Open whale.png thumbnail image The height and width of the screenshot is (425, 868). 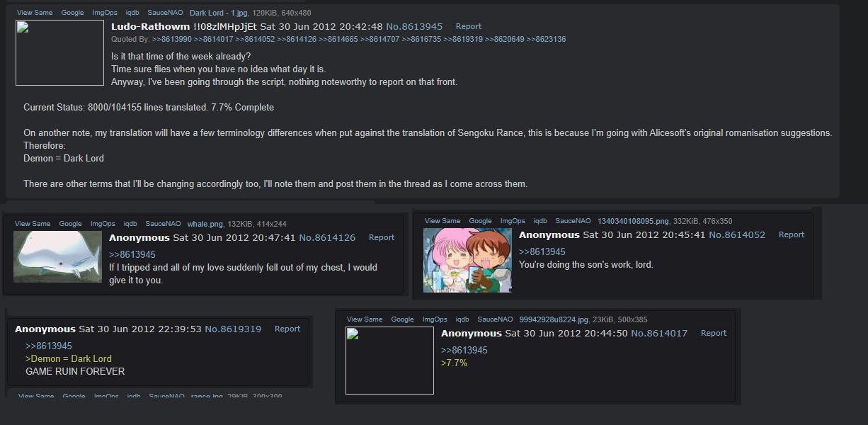pos(57,256)
